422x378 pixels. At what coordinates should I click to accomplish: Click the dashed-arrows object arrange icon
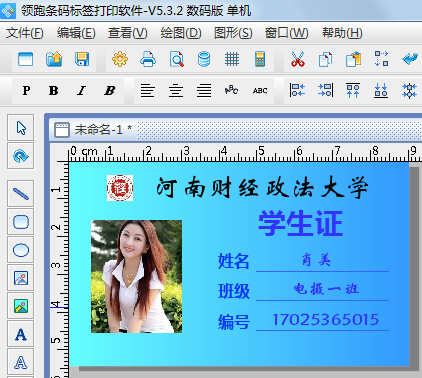pyautogui.click(x=381, y=59)
